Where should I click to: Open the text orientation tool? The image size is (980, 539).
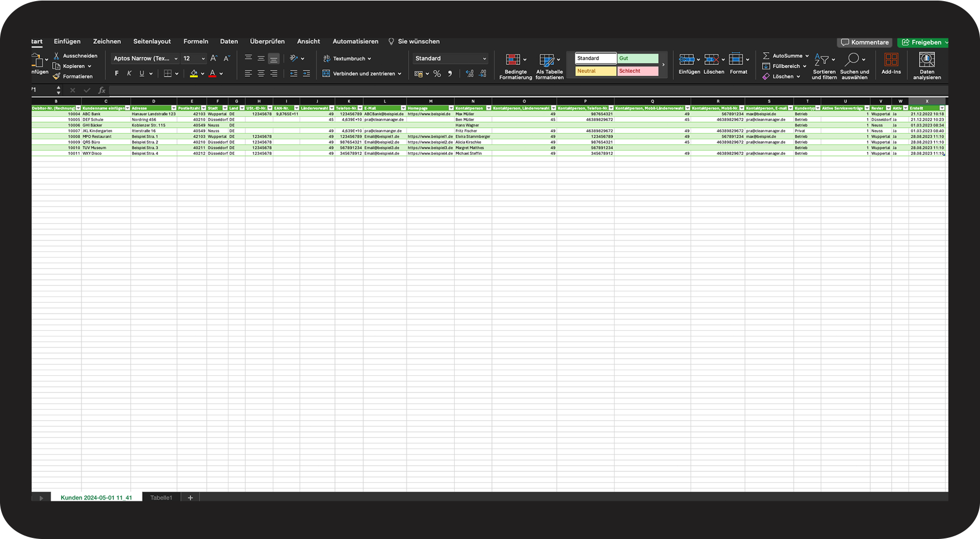coord(294,58)
